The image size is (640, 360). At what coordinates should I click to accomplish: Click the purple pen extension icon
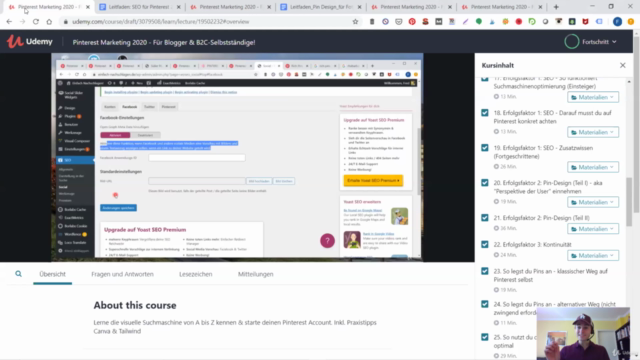point(465,22)
